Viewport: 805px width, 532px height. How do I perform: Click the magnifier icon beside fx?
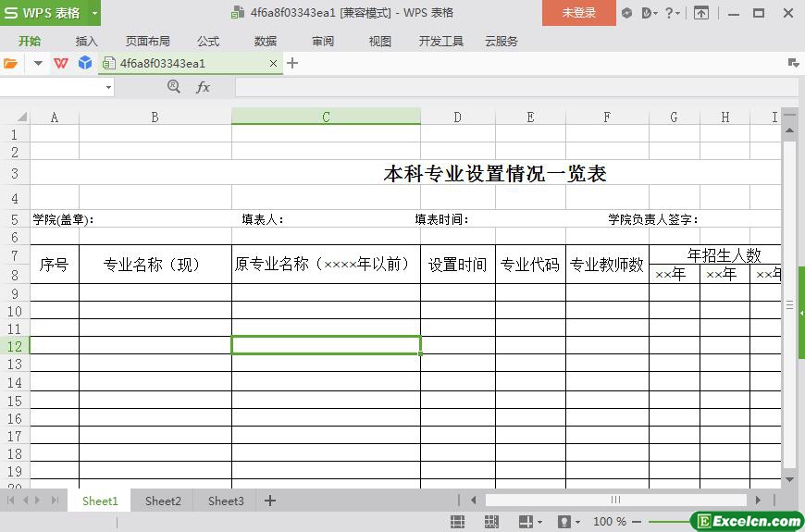click(x=174, y=87)
